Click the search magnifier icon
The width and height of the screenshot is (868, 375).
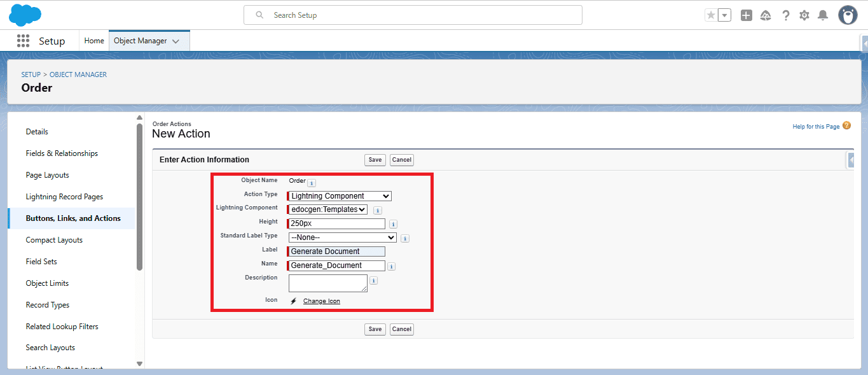coord(259,15)
